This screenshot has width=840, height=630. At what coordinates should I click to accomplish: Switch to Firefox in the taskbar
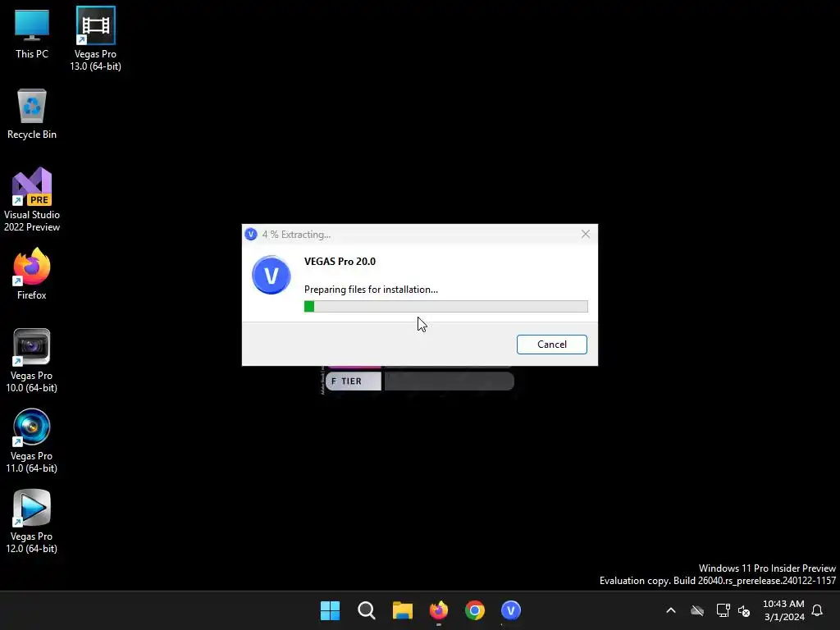pyautogui.click(x=439, y=610)
